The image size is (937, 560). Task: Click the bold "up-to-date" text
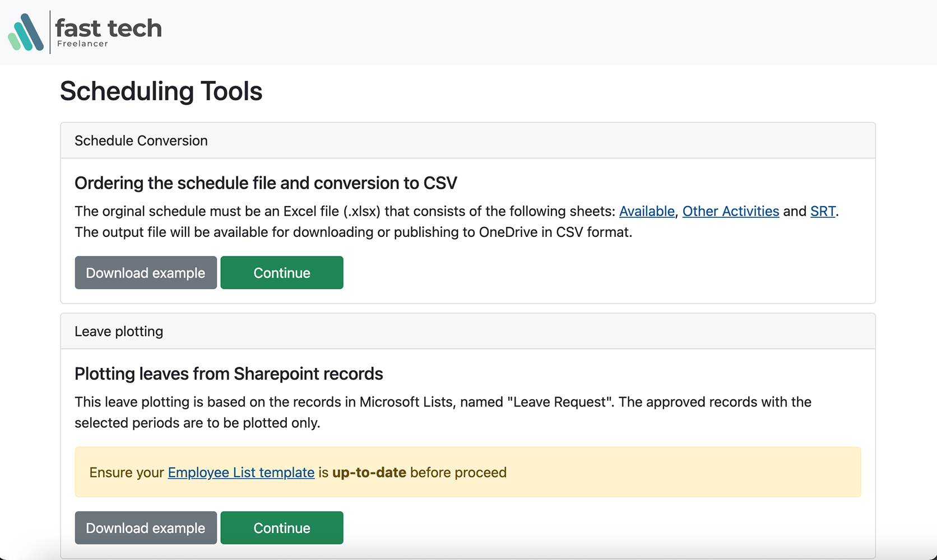(369, 473)
